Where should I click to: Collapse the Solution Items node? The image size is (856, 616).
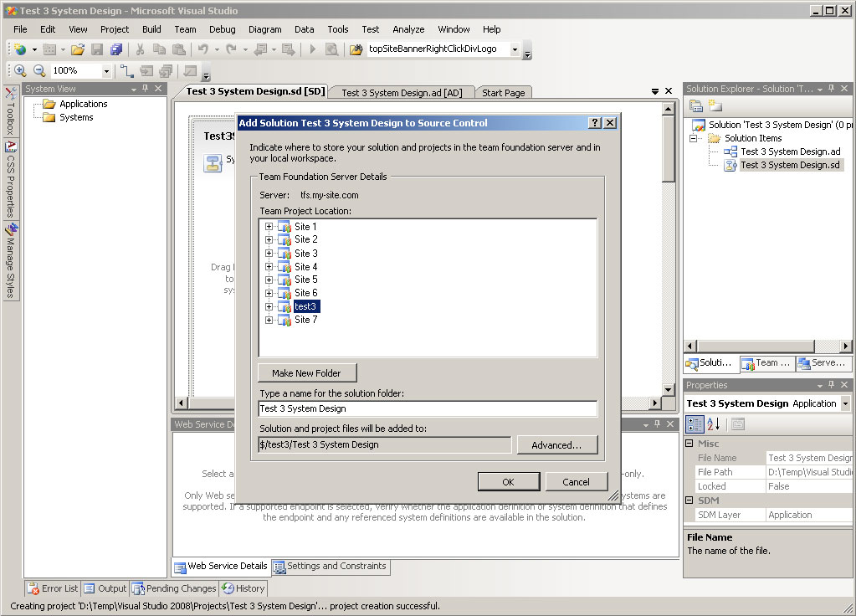694,138
